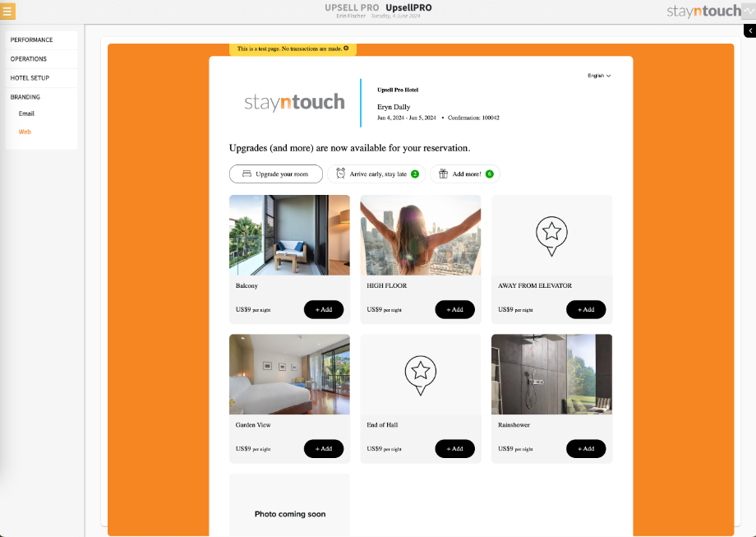Click alarm clock Arrive early icon
The image size is (756, 537).
340,174
